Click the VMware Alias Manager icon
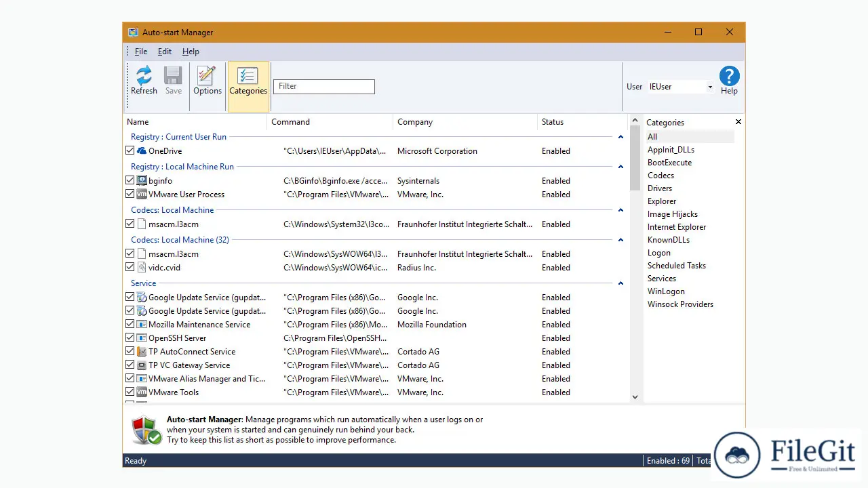This screenshot has width=868, height=488. tap(142, 379)
